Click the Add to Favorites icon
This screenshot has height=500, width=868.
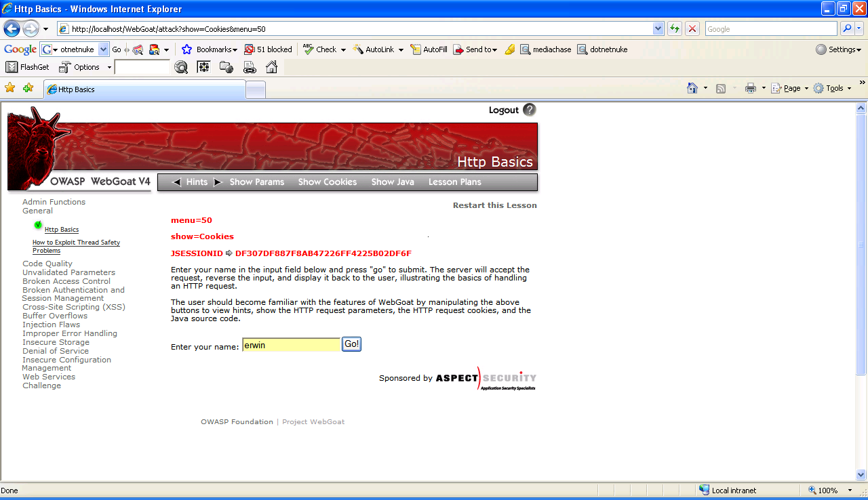(28, 88)
